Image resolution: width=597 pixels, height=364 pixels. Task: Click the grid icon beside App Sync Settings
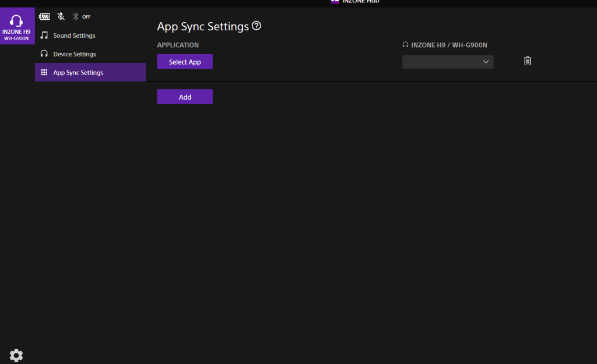tap(44, 73)
